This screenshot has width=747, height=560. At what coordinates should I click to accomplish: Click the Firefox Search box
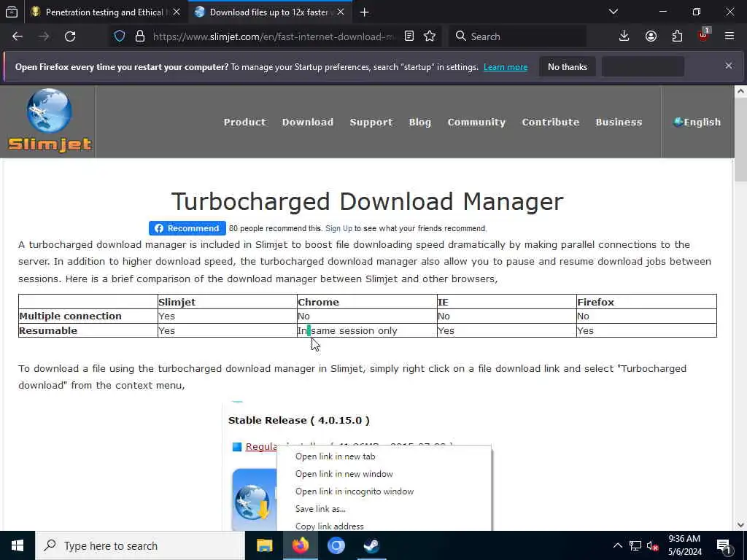coord(517,36)
